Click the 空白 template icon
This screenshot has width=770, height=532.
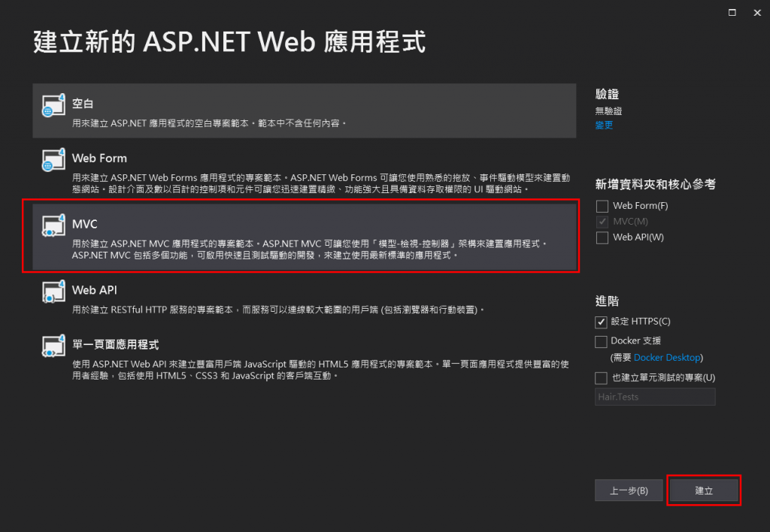pyautogui.click(x=53, y=105)
